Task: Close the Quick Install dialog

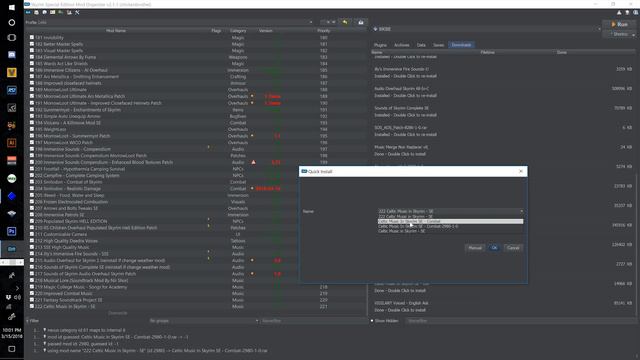Action: coord(521,171)
